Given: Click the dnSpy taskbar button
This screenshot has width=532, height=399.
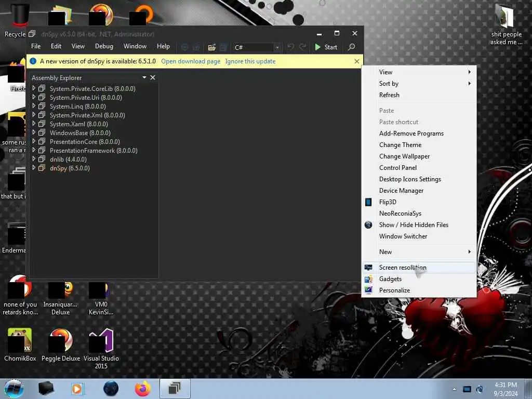Looking at the screenshot, I should 175,389.
